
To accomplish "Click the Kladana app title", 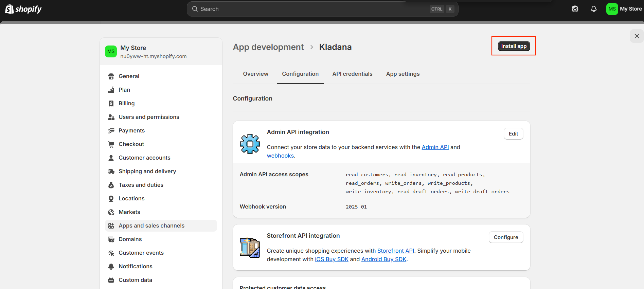I will point(335,47).
